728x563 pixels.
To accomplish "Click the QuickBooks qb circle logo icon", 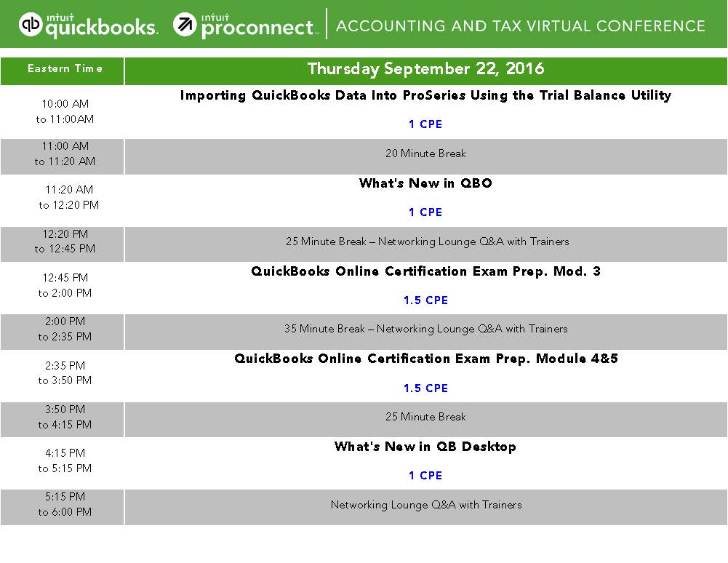I will click(31, 24).
